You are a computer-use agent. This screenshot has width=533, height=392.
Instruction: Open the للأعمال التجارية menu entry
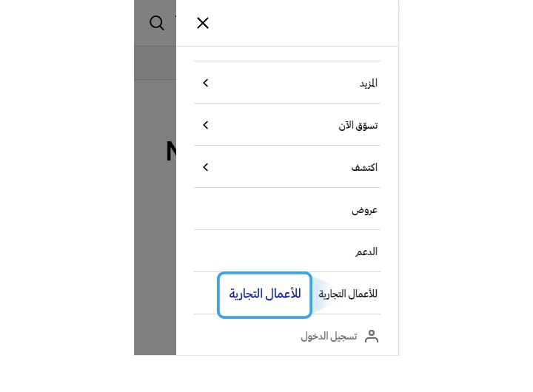[348, 294]
